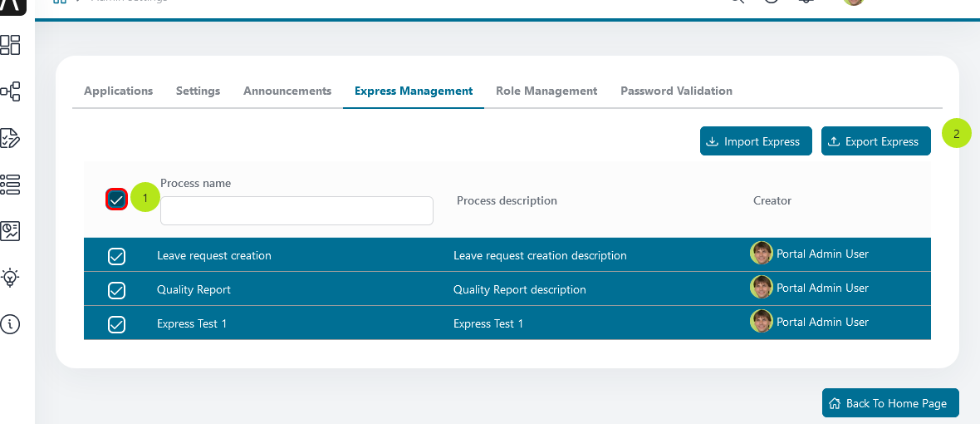Screen dimensions: 980x424
Task: Focus the Process name filter field
Action: pyautogui.click(x=296, y=211)
